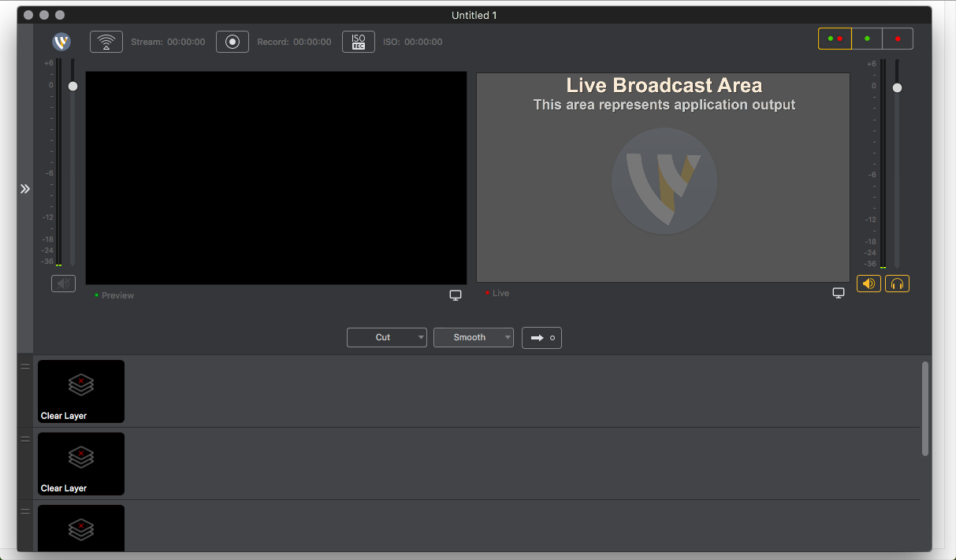
Task: Click the Wirecast logo icon
Action: [61, 42]
